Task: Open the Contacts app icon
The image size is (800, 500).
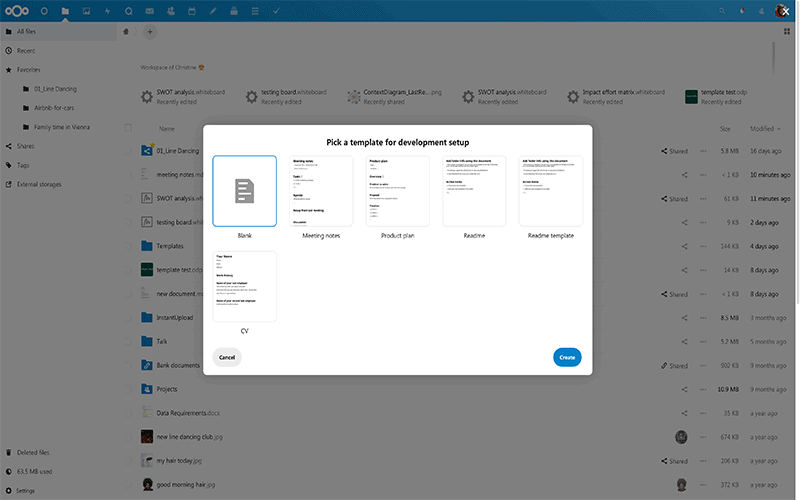Action: 170,11
